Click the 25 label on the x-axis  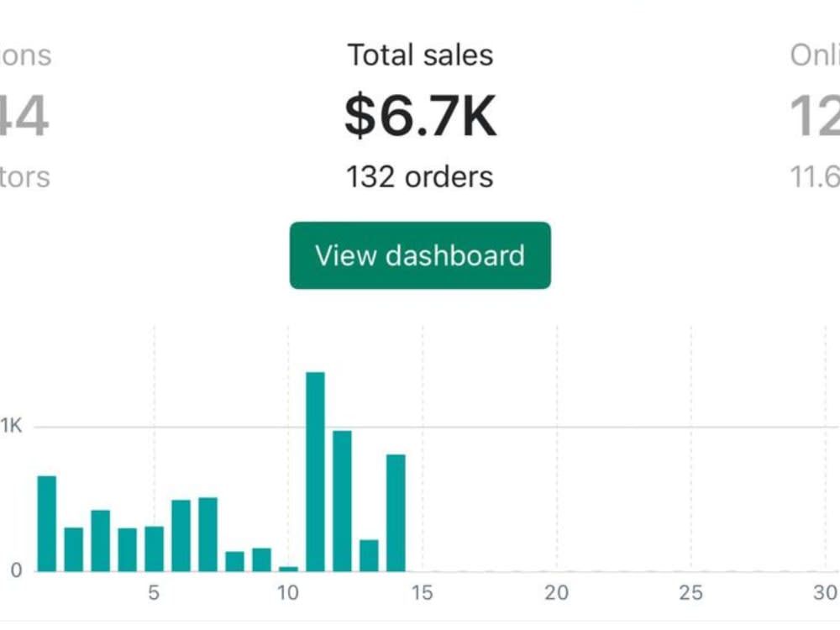click(690, 593)
